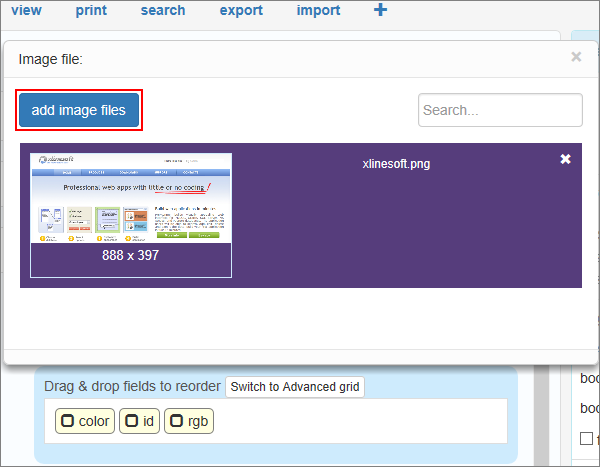Toggle the color field checkbox

(68, 421)
